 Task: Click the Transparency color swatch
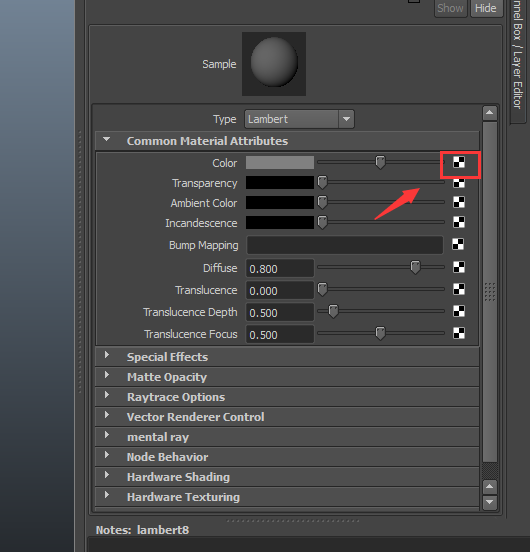pyautogui.click(x=280, y=183)
